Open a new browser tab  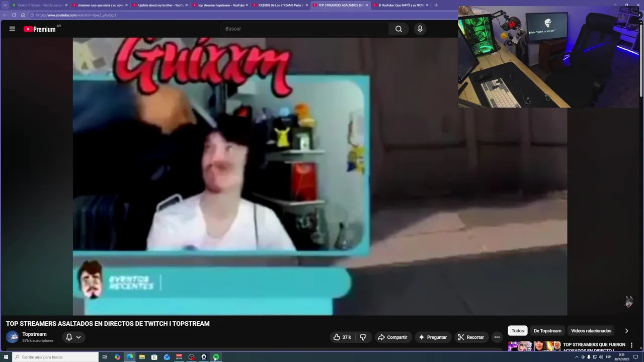click(436, 5)
